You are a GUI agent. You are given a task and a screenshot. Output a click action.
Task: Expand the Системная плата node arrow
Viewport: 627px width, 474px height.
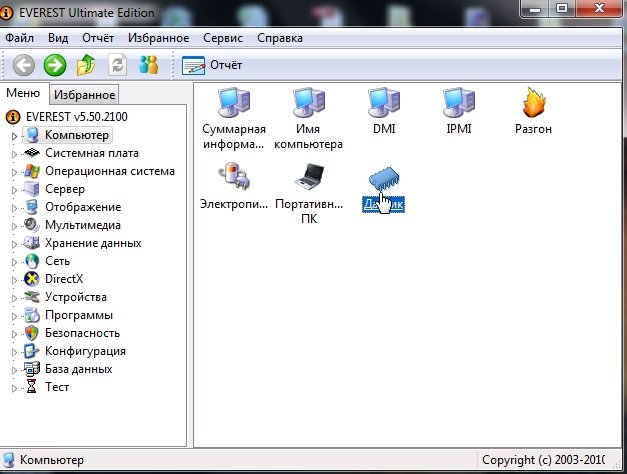tap(14, 154)
